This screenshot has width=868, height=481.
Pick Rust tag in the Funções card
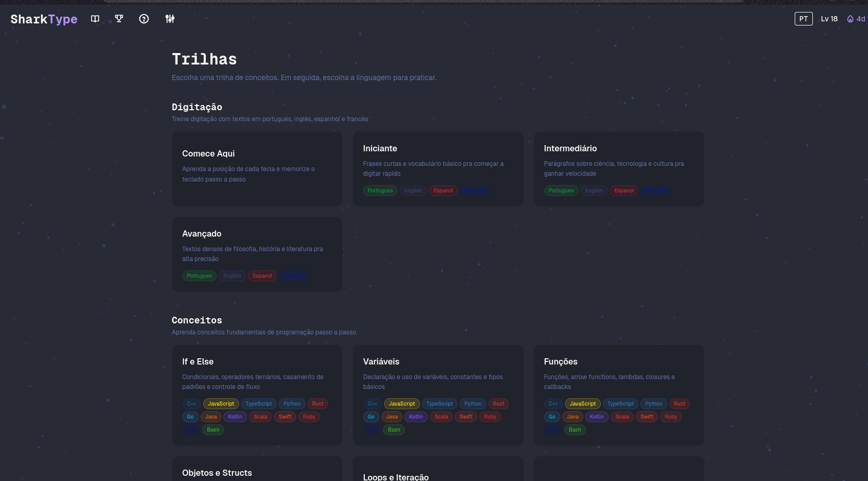point(679,404)
